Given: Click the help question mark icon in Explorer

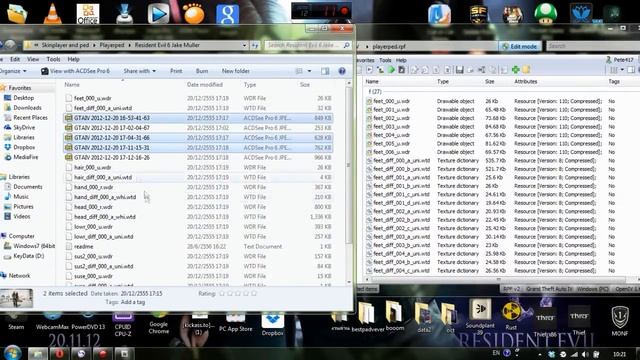Looking at the screenshot, I should tap(342, 71).
